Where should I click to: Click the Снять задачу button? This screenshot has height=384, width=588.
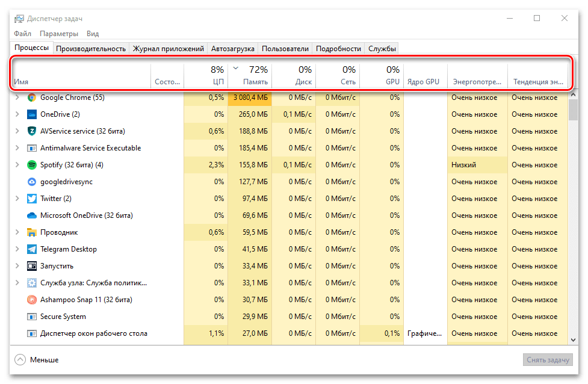coord(546,359)
